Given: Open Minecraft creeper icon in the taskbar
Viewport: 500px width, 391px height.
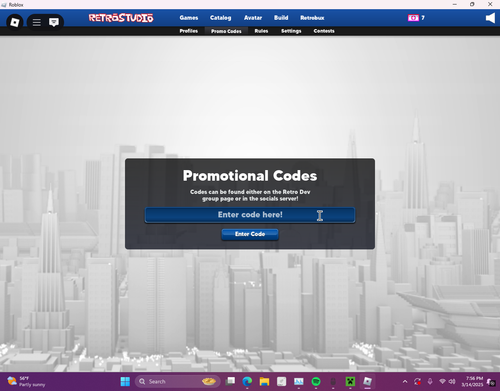Looking at the screenshot, I should [350, 381].
